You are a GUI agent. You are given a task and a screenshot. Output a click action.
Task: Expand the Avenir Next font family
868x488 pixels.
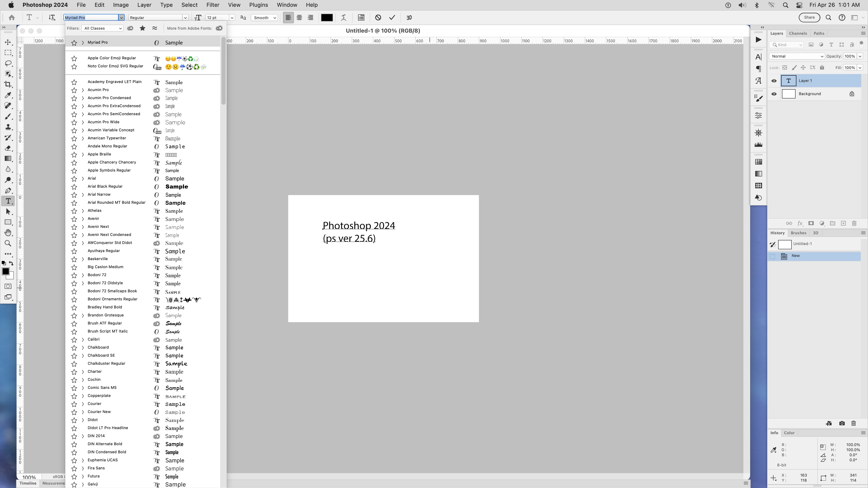pos(83,227)
